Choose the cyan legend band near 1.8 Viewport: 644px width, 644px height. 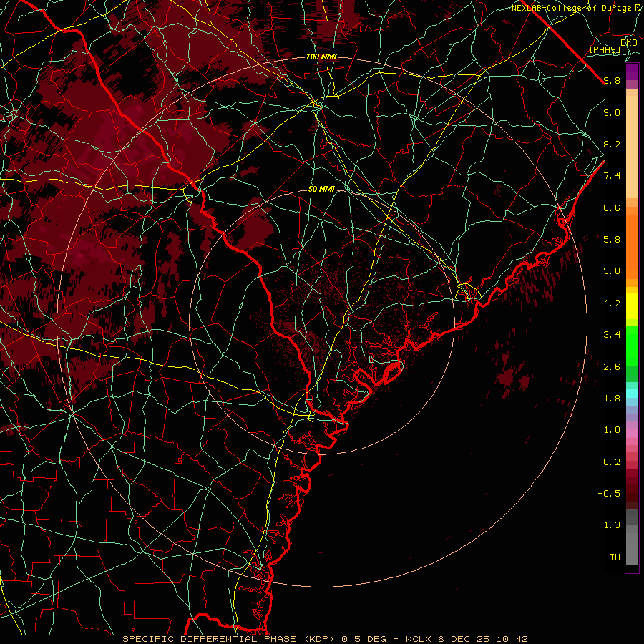click(x=632, y=394)
